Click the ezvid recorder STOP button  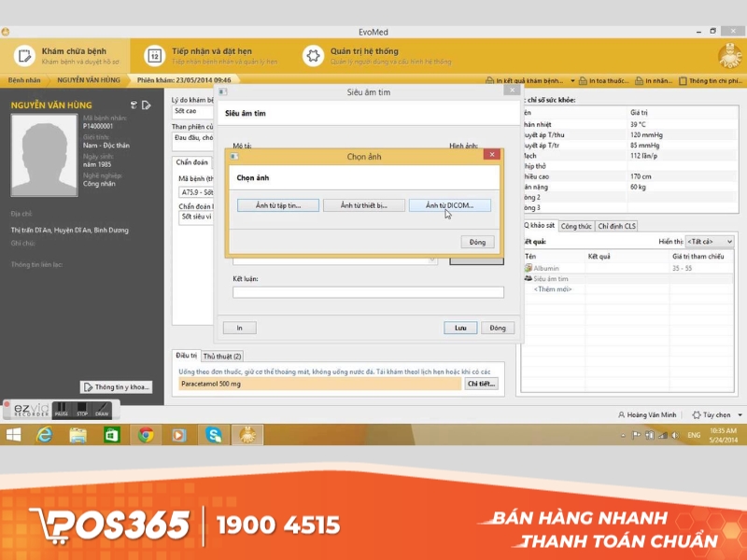[83, 409]
